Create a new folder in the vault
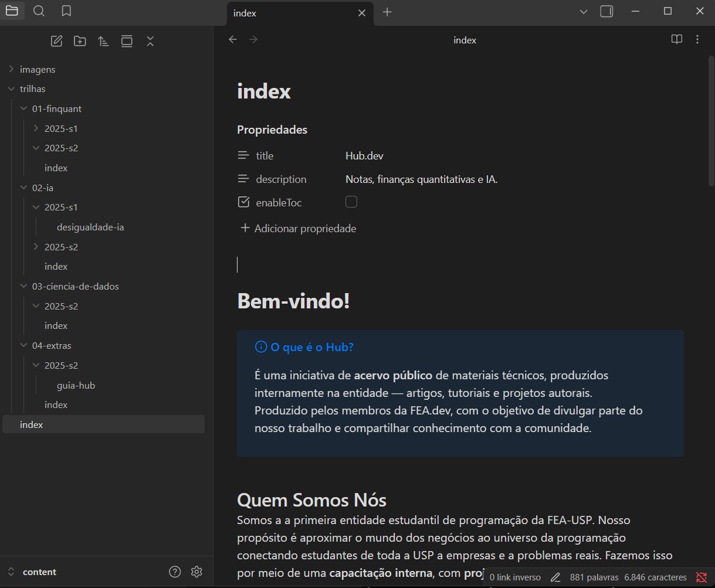Image resolution: width=715 pixels, height=588 pixels. pyautogui.click(x=80, y=41)
